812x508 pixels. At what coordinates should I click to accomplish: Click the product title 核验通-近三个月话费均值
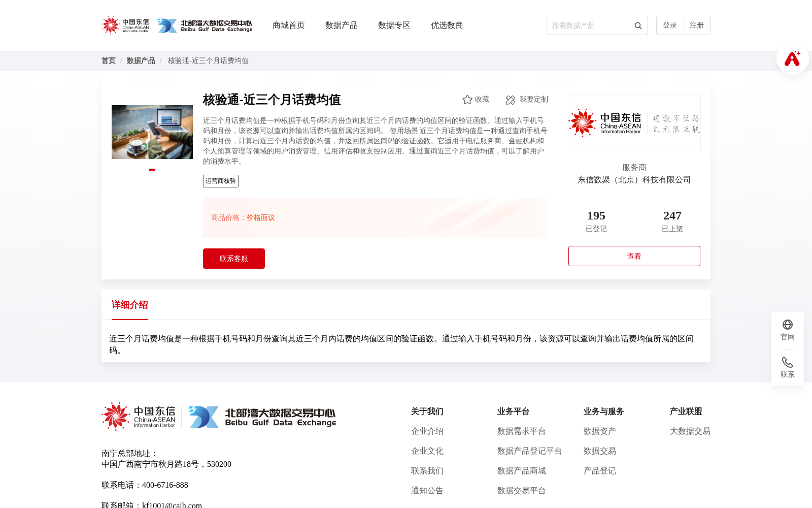point(272,100)
